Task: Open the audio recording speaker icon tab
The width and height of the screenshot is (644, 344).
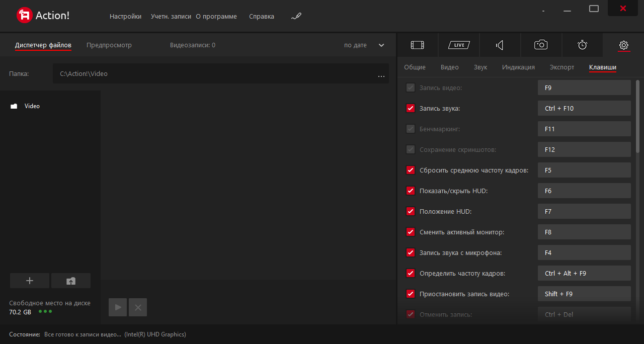Action: click(500, 45)
